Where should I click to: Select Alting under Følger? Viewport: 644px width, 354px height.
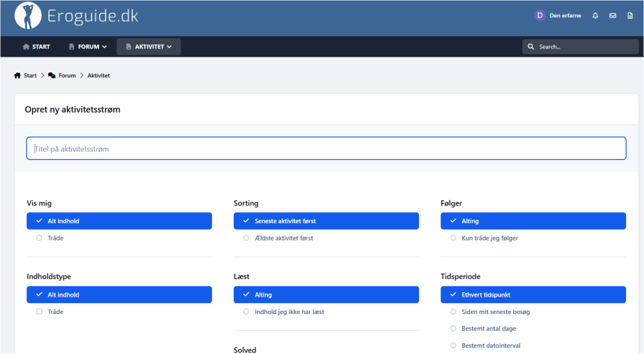click(533, 221)
